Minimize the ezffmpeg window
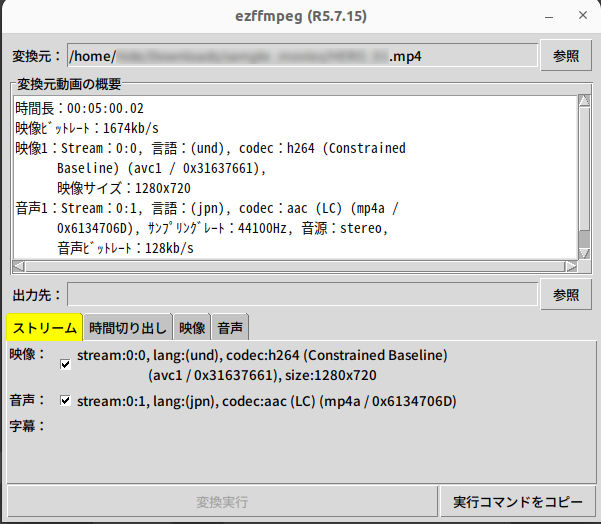 click(x=547, y=17)
